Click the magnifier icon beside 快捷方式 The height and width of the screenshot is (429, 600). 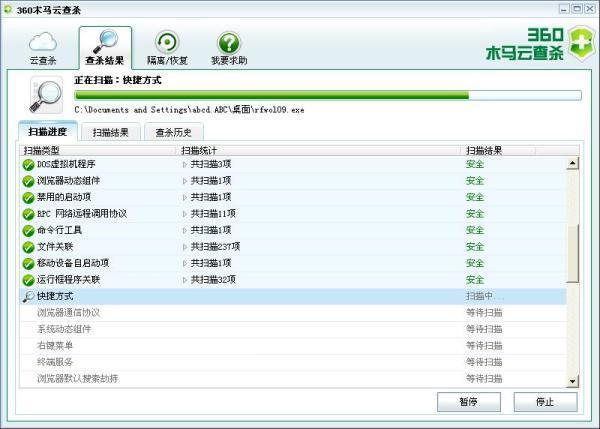click(28, 296)
